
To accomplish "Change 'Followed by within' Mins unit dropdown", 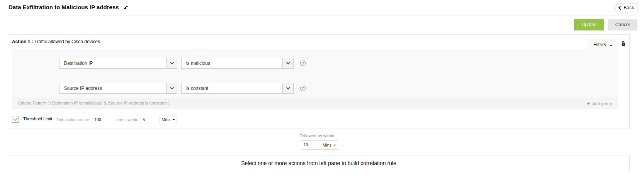I will 329,145.
